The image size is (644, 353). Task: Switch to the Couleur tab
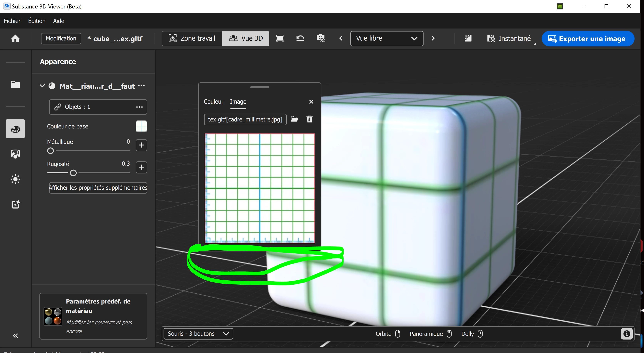coord(213,101)
